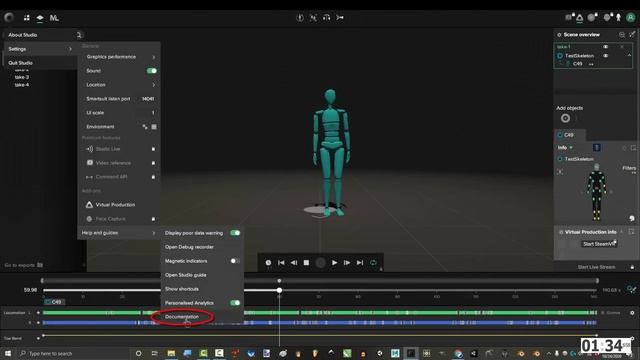Edit UI scale value

pos(153,113)
